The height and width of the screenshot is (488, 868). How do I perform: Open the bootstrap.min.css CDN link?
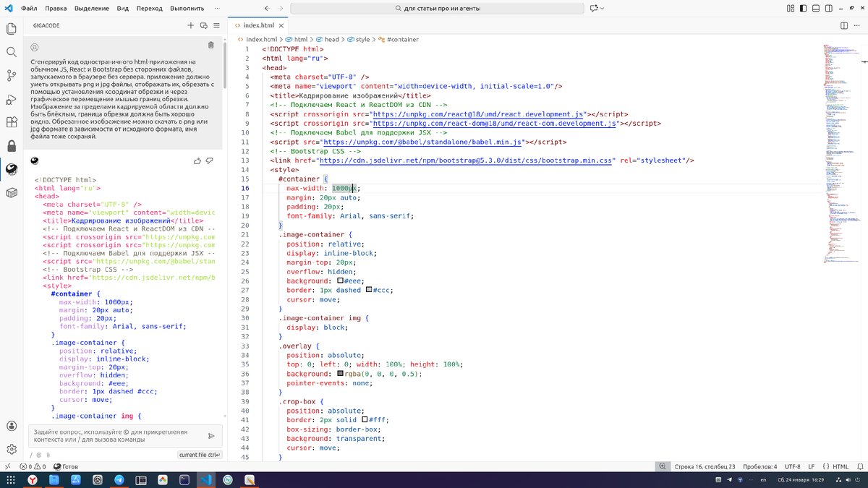click(466, 160)
